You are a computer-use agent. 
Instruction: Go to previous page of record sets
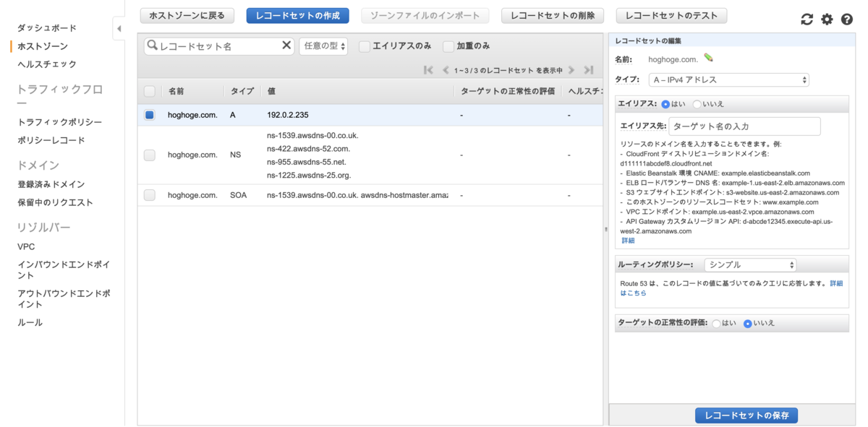(x=446, y=70)
